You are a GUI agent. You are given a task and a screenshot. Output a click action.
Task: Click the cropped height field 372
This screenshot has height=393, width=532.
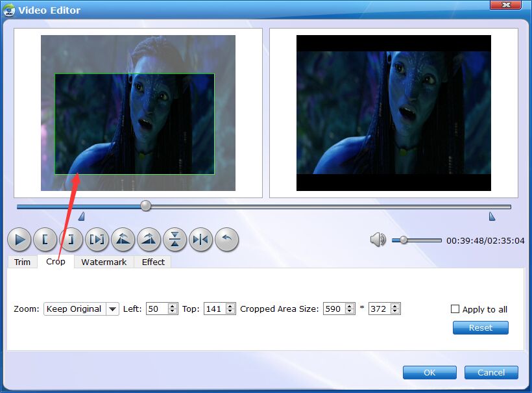380,309
